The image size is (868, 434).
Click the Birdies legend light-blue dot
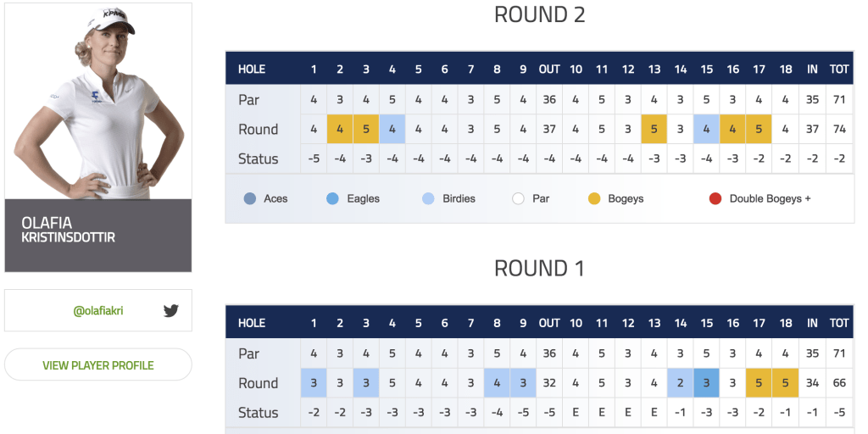click(428, 198)
